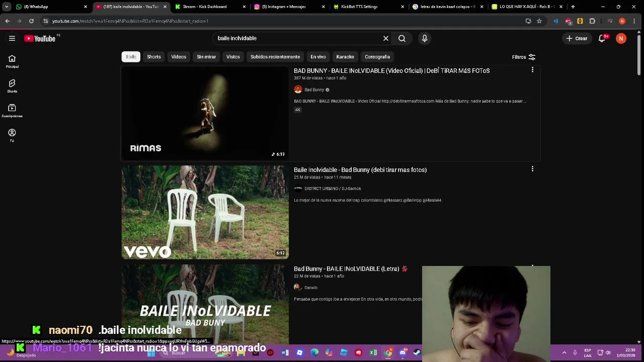Click the magnifier search button
644x362 pixels.
(402, 38)
